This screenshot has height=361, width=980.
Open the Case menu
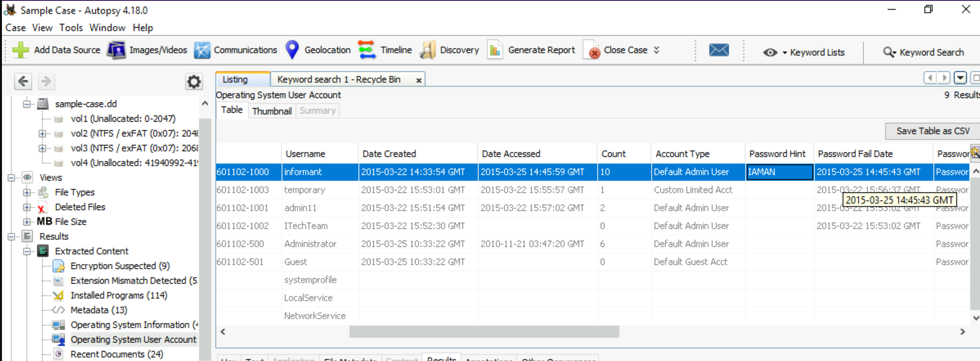pyautogui.click(x=16, y=28)
